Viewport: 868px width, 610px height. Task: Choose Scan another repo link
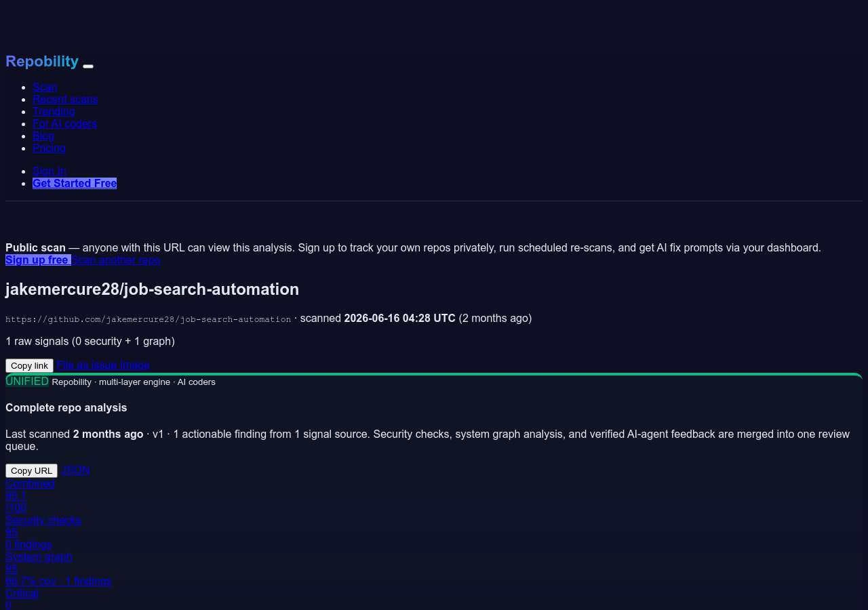116,260
